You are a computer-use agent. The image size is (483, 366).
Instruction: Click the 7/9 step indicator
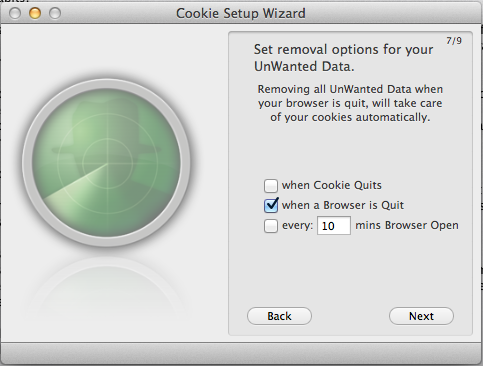click(x=454, y=41)
